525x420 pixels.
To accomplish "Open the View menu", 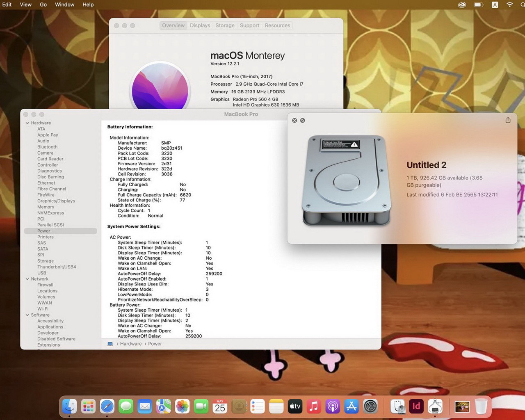I will (25, 5).
